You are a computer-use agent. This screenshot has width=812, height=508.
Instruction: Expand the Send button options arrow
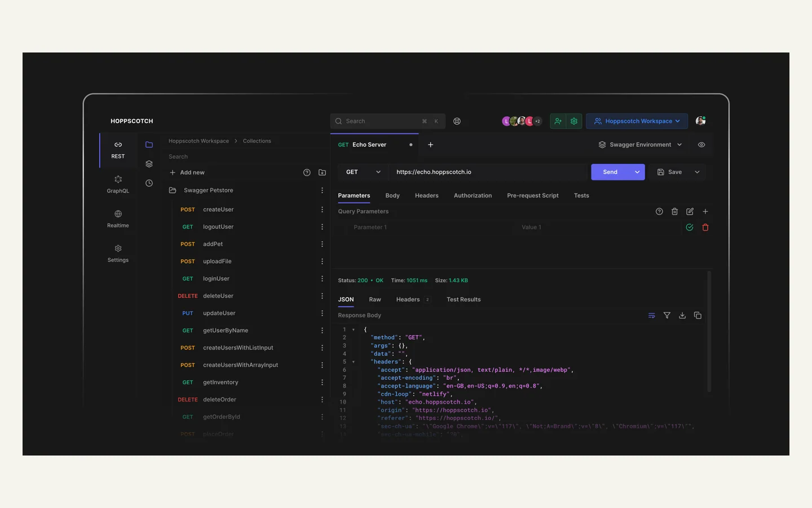(637, 172)
